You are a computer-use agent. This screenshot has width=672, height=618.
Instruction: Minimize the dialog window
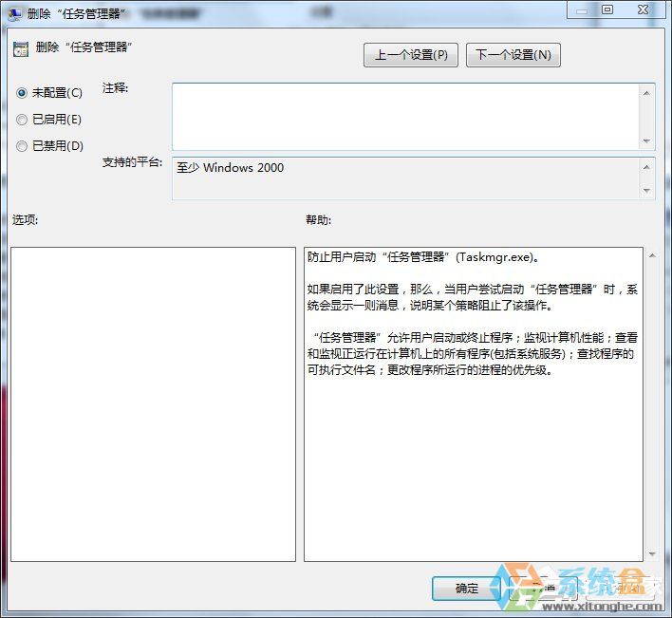pyautogui.click(x=582, y=10)
